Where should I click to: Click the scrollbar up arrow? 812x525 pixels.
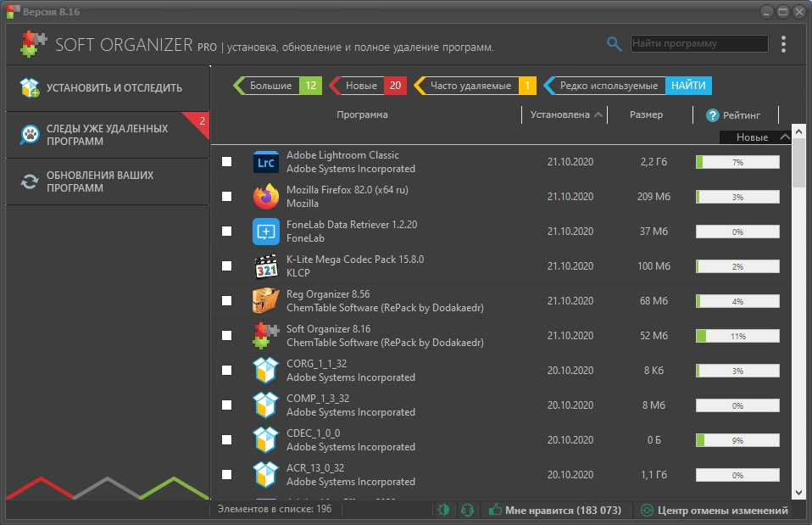798,131
